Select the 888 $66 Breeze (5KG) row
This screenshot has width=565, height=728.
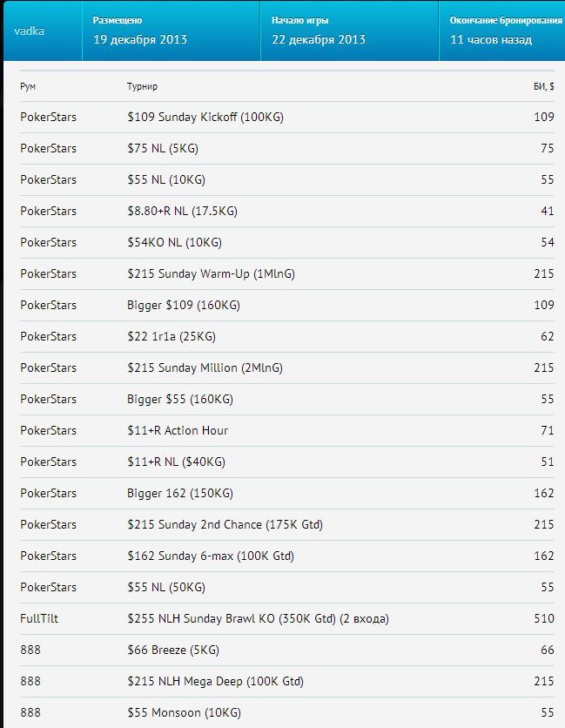pos(287,650)
